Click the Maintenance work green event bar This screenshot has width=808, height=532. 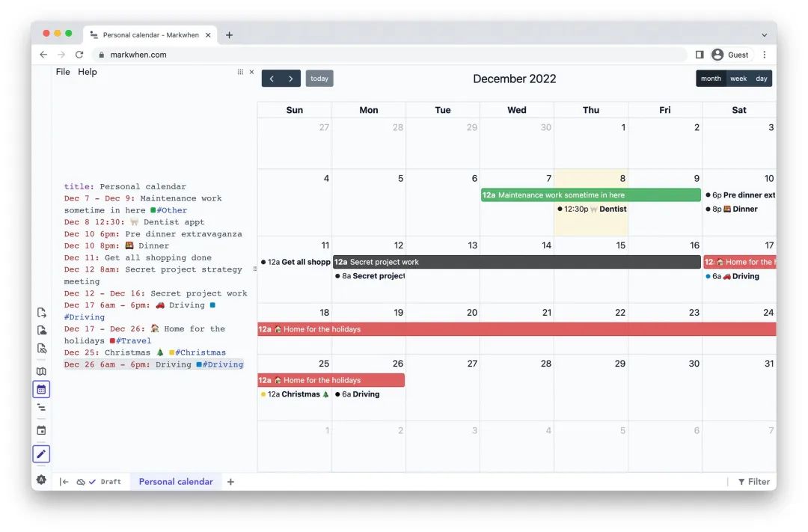pyautogui.click(x=590, y=195)
